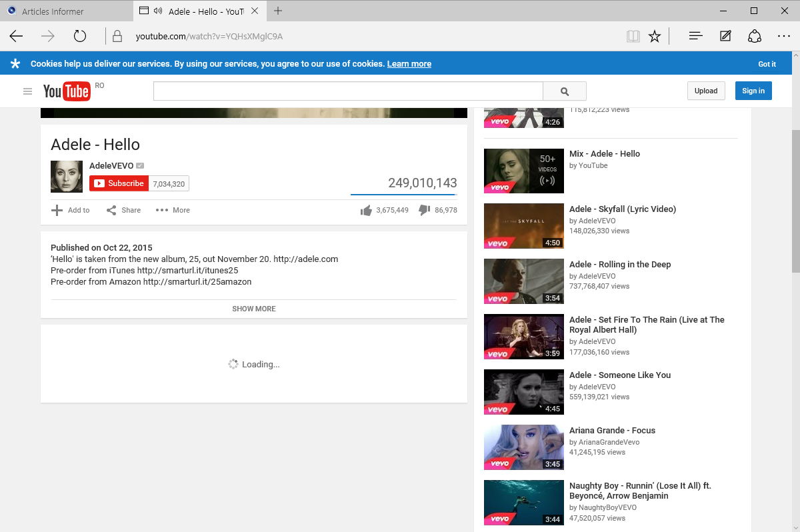Open the Edge Hub panel
Image resolution: width=800 pixels, height=532 pixels.
[696, 36]
